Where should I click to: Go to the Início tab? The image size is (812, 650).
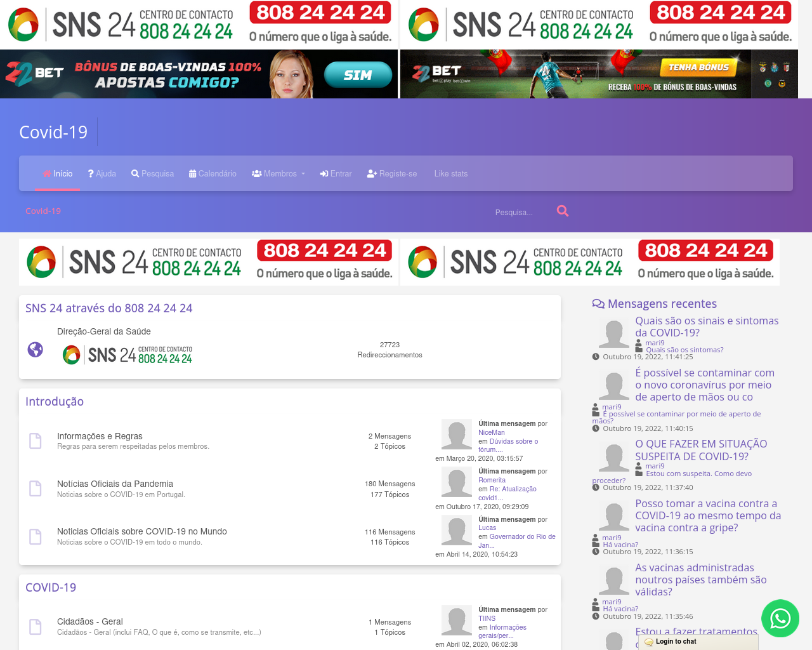tap(57, 173)
